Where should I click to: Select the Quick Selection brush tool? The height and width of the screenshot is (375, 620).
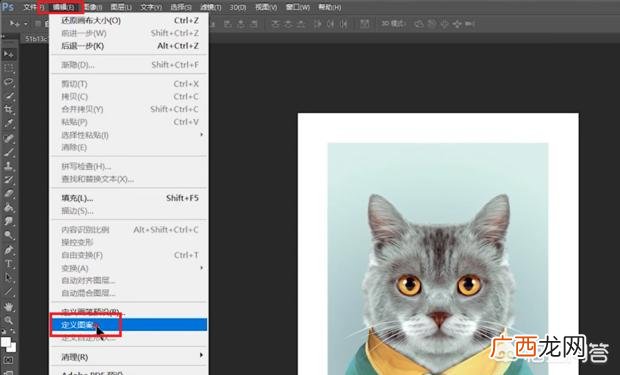coord(8,96)
